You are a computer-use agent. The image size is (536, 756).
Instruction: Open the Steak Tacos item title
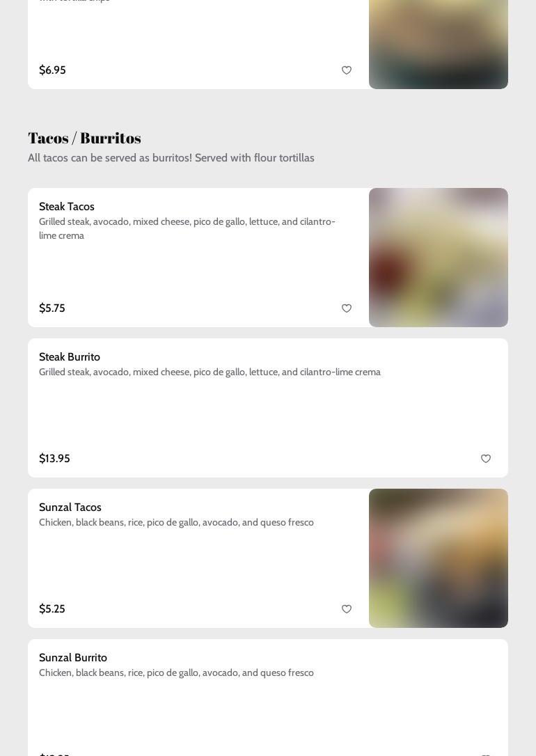(67, 207)
